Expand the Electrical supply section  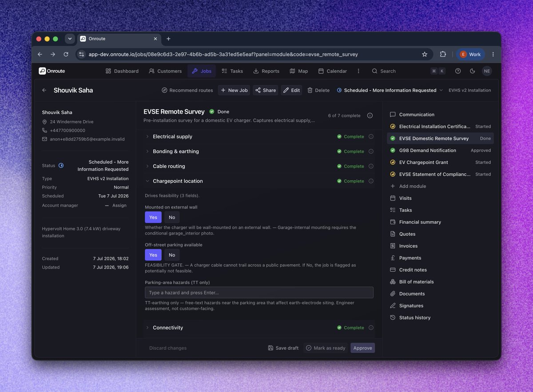259,137
